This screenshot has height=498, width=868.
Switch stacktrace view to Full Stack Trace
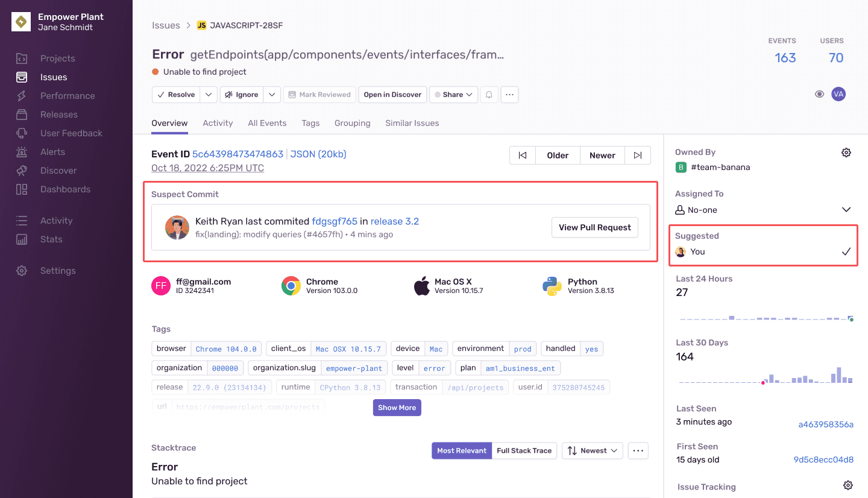(x=524, y=450)
